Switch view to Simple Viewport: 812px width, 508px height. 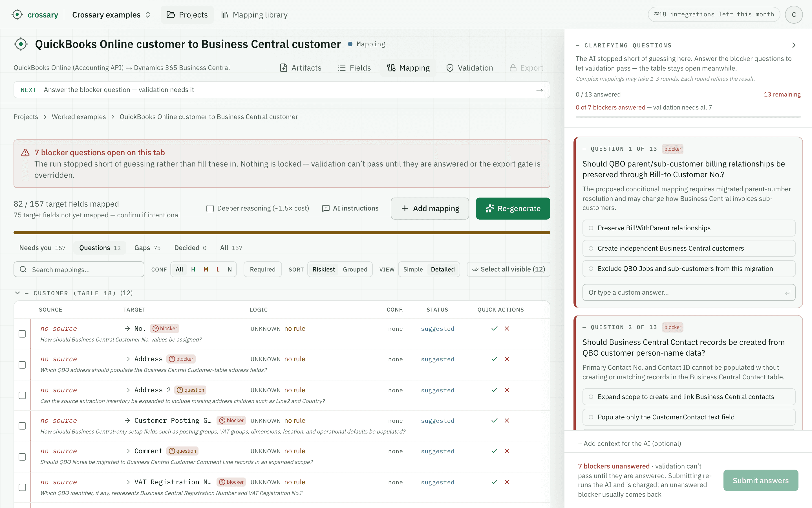[x=413, y=270]
